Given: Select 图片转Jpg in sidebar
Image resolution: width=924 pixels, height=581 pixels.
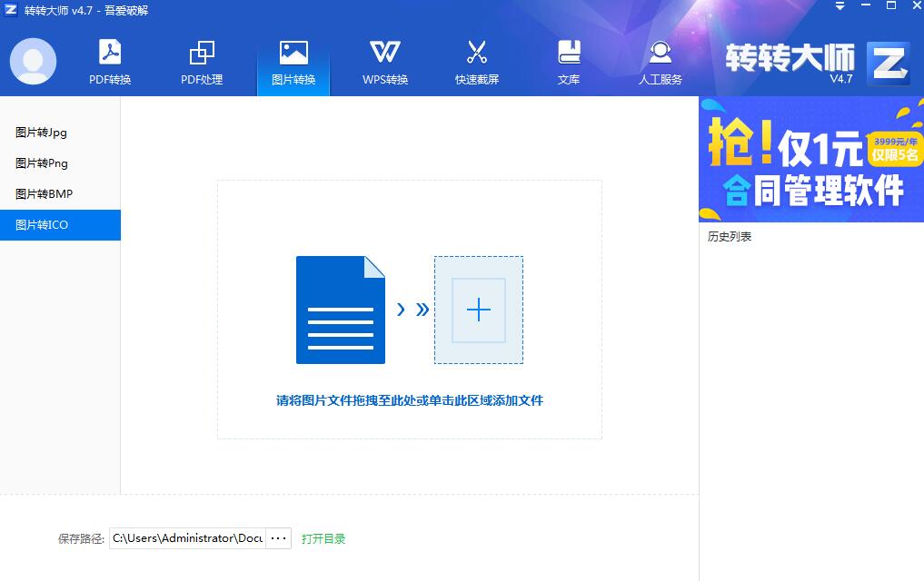Looking at the screenshot, I should 60,133.
